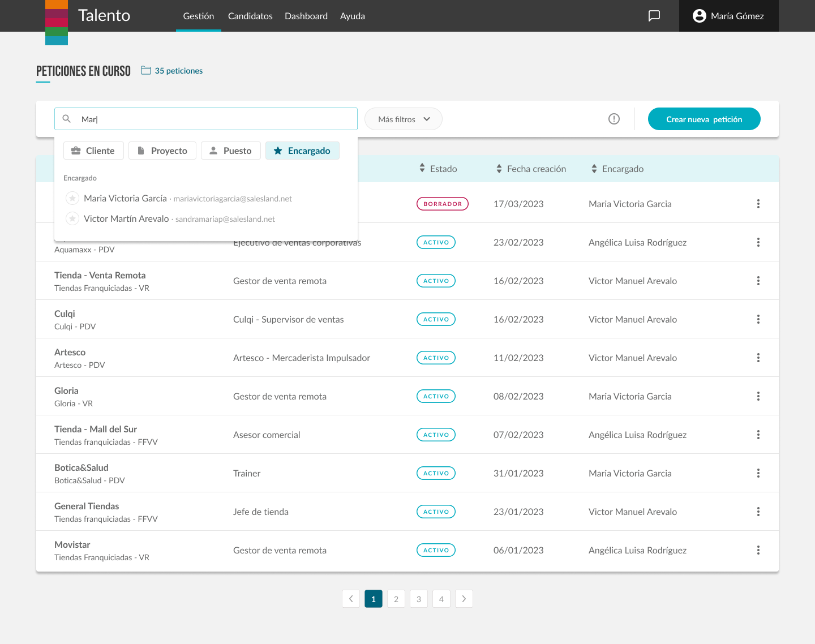Image resolution: width=815 pixels, height=644 pixels.
Task: Switch to the Candidatos tab
Action: (250, 16)
